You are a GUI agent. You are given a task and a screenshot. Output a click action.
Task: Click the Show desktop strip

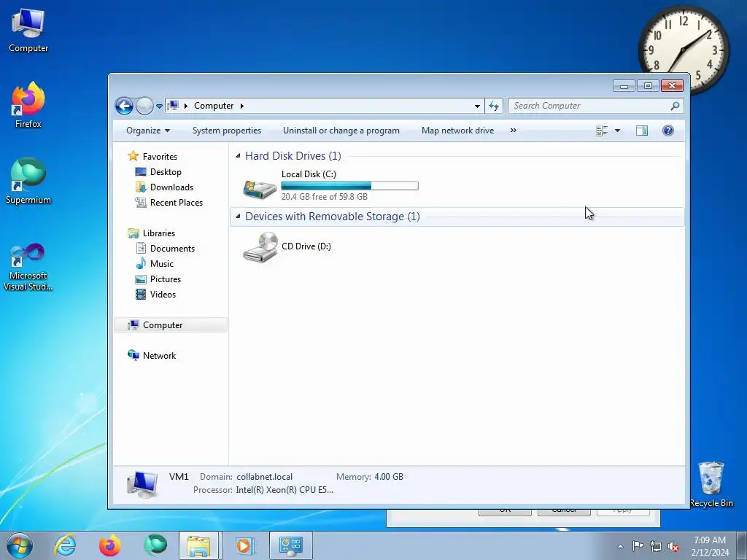click(742, 545)
